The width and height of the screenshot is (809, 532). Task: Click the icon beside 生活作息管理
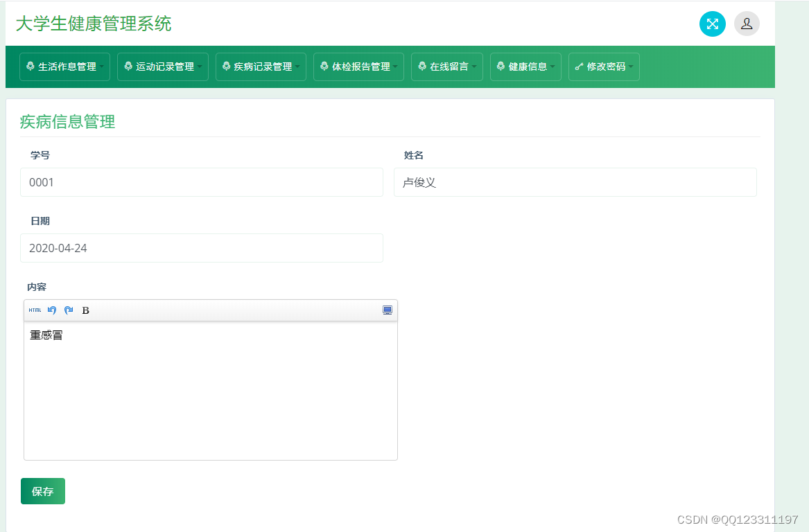[31, 66]
